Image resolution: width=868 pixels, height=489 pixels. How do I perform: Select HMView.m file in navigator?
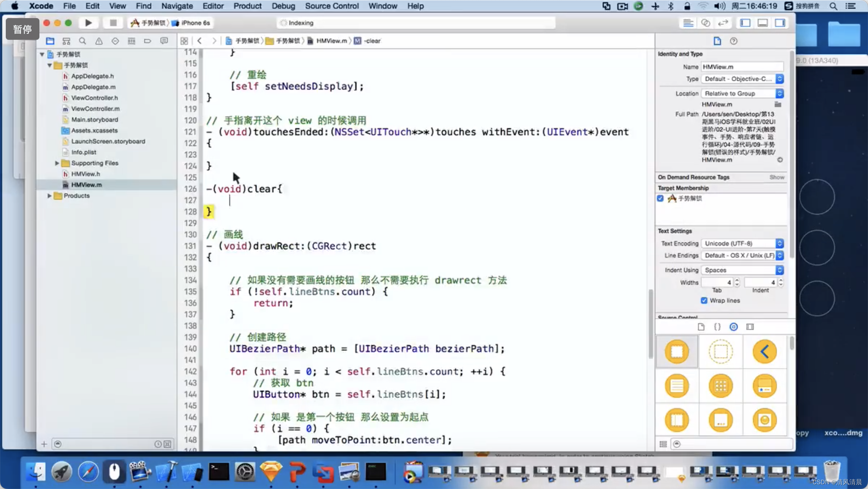(x=86, y=184)
